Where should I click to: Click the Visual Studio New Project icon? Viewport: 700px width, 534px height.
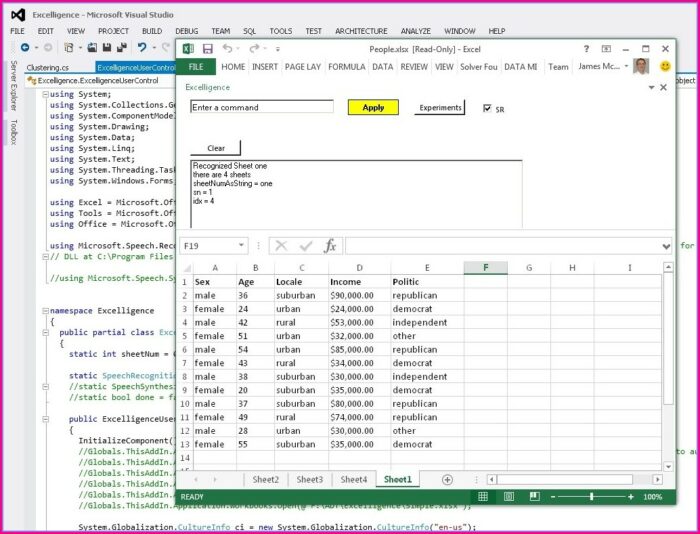(69, 47)
